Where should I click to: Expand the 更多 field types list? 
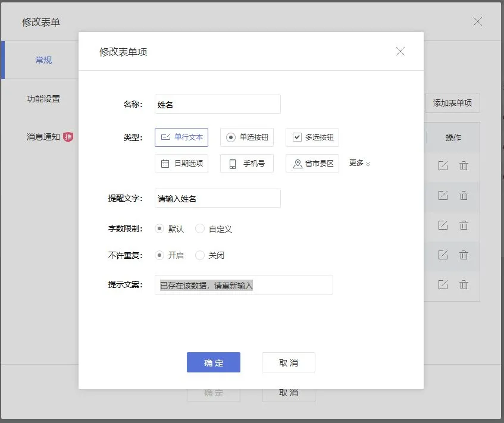pyautogui.click(x=359, y=163)
